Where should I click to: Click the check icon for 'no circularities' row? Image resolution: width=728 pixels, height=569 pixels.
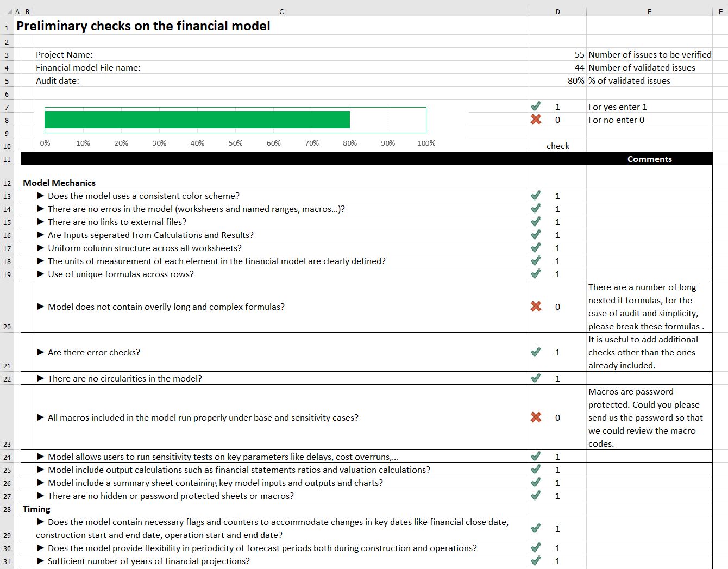[536, 378]
